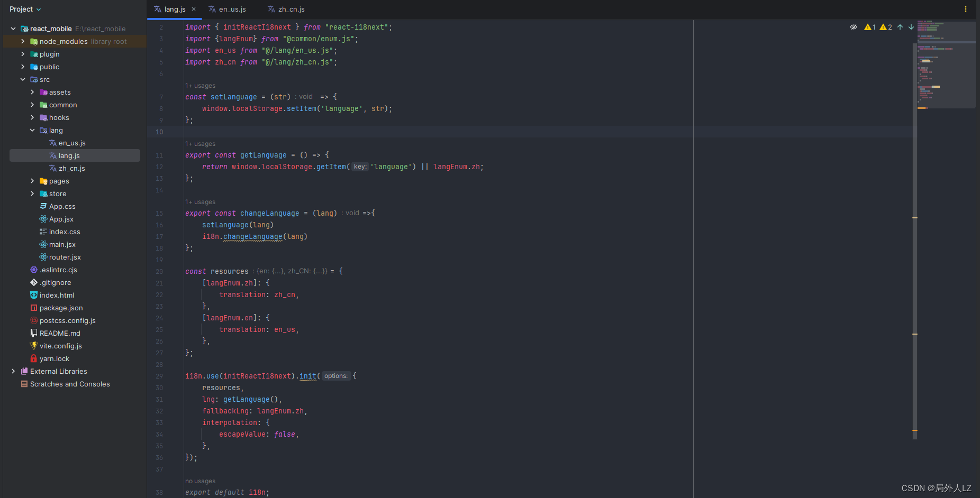980x498 pixels.
Task: Select README.md in the project tree
Action: click(60, 333)
